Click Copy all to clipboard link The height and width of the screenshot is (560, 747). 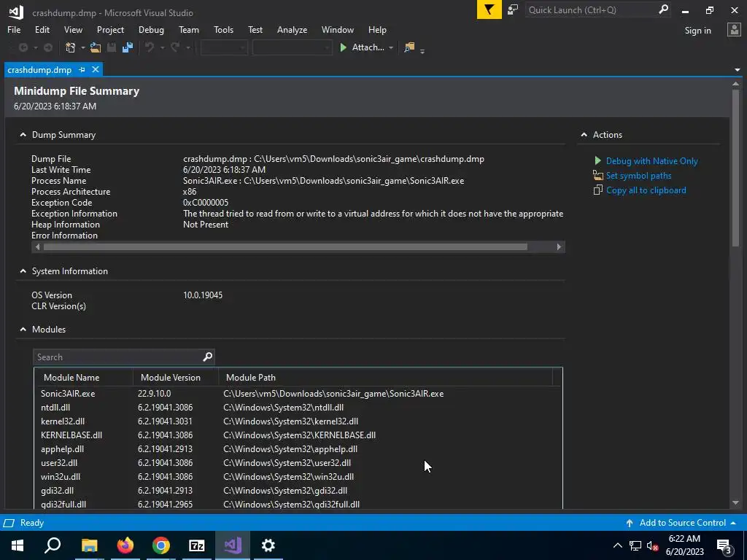[646, 190]
